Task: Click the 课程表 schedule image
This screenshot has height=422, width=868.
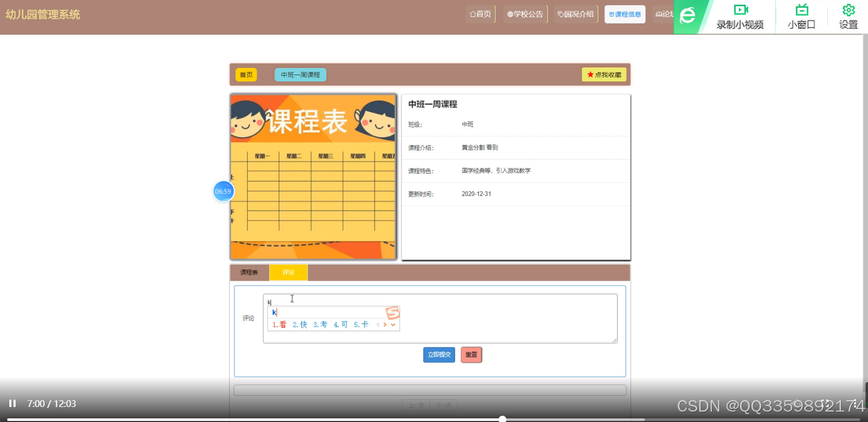Action: pyautogui.click(x=313, y=177)
